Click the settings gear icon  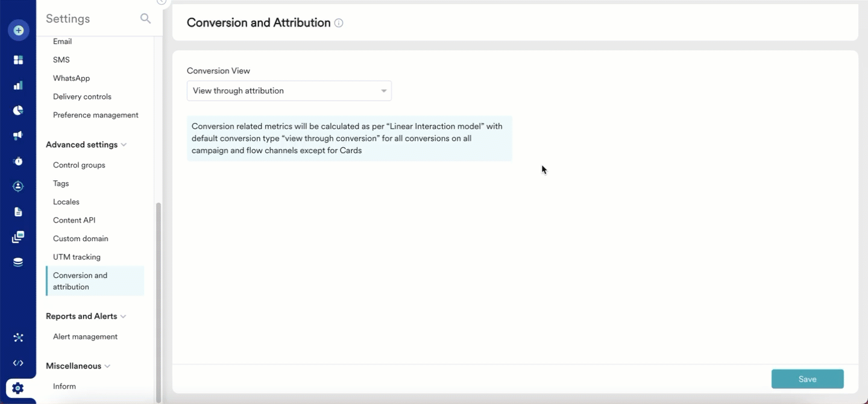coord(18,388)
